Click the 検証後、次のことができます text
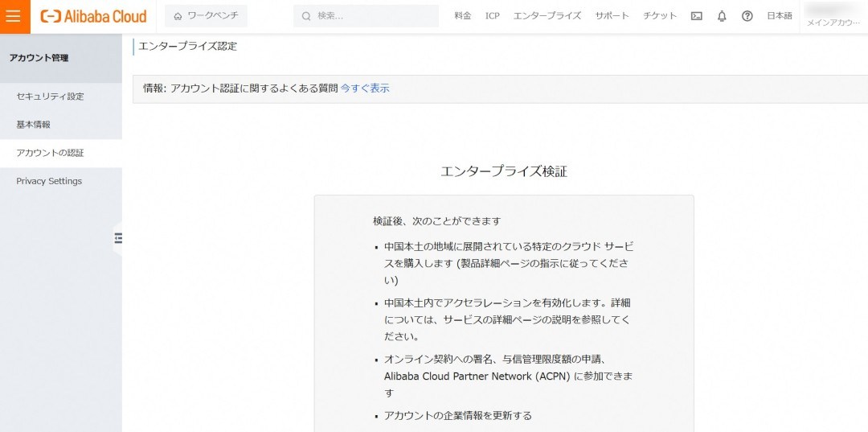The height and width of the screenshot is (432, 868). point(436,221)
